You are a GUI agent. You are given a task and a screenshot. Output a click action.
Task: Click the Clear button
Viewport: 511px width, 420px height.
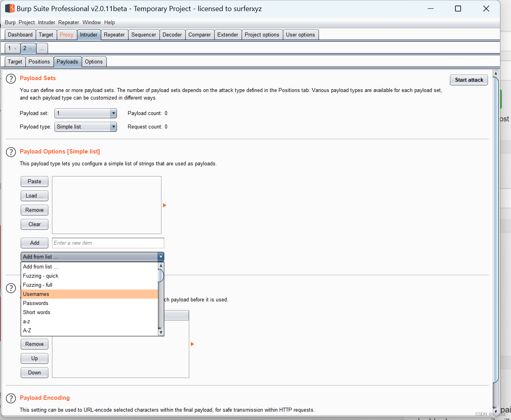[35, 224]
